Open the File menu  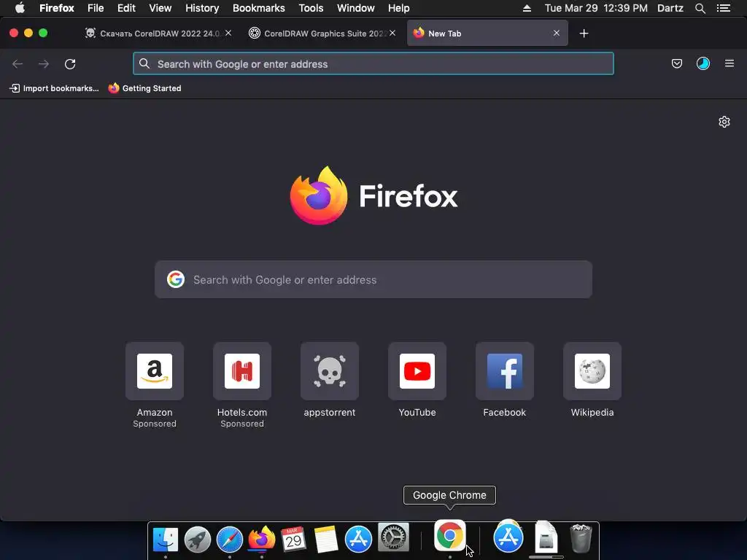pos(96,8)
